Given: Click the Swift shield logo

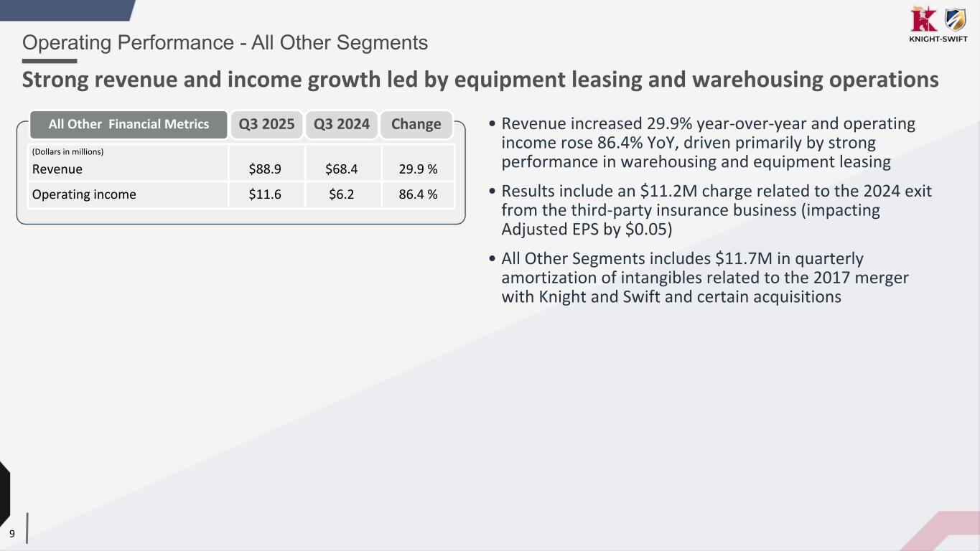Looking at the screenshot, I should pyautogui.click(x=954, y=19).
